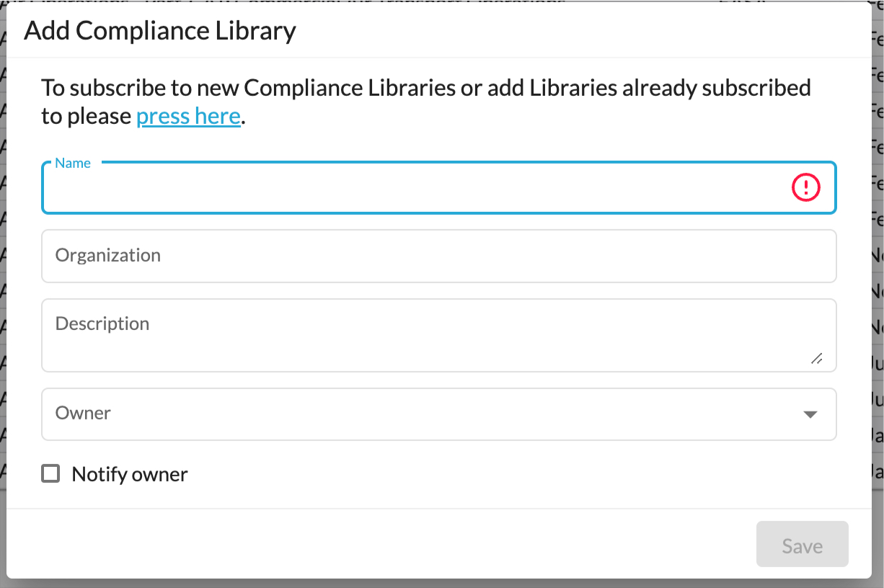Open the press here subscription link

pos(188,115)
